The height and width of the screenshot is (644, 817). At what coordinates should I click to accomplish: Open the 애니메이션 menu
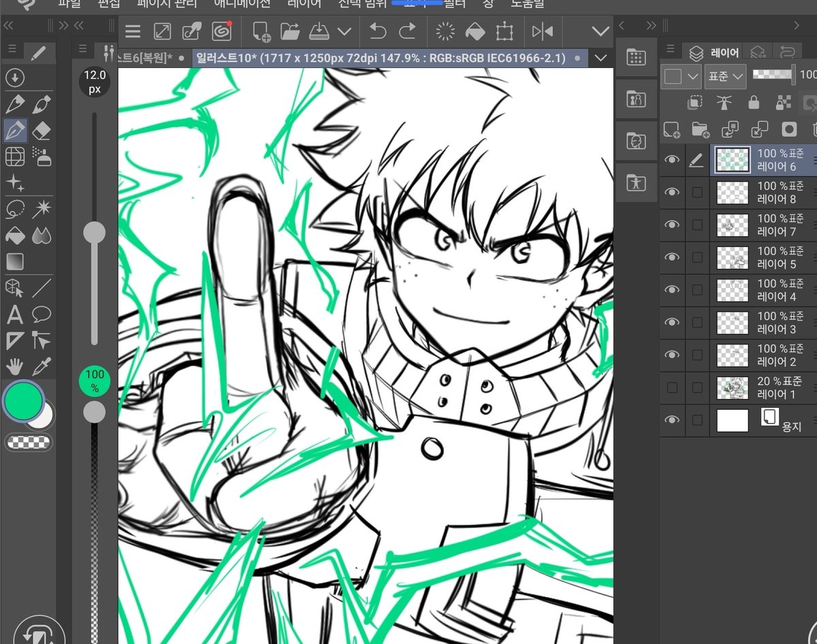pos(242,3)
